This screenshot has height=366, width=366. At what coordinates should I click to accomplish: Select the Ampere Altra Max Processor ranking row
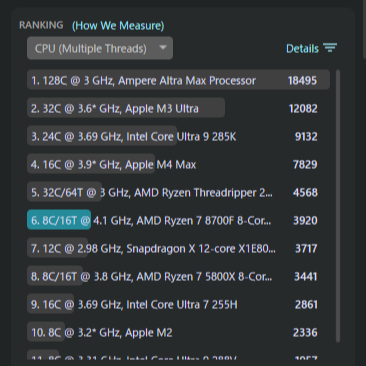(x=178, y=80)
